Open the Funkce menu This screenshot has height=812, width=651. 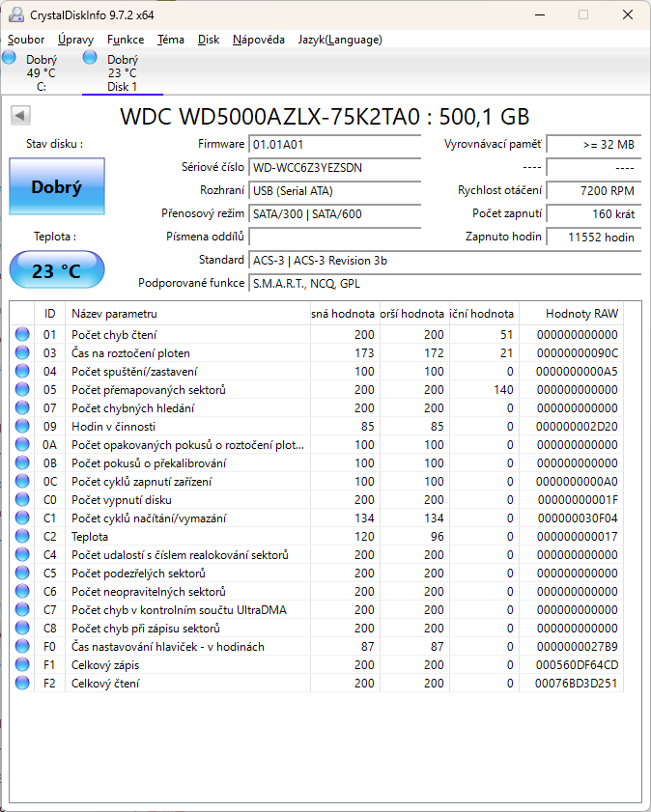(126, 40)
